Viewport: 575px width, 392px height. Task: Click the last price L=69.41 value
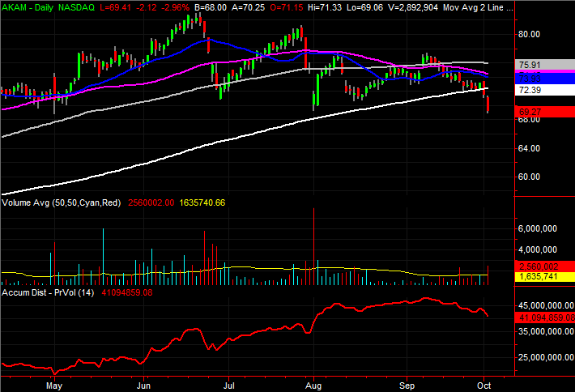click(116, 7)
